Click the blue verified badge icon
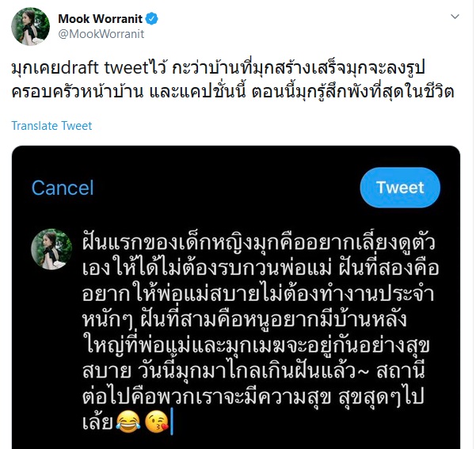 151,19
